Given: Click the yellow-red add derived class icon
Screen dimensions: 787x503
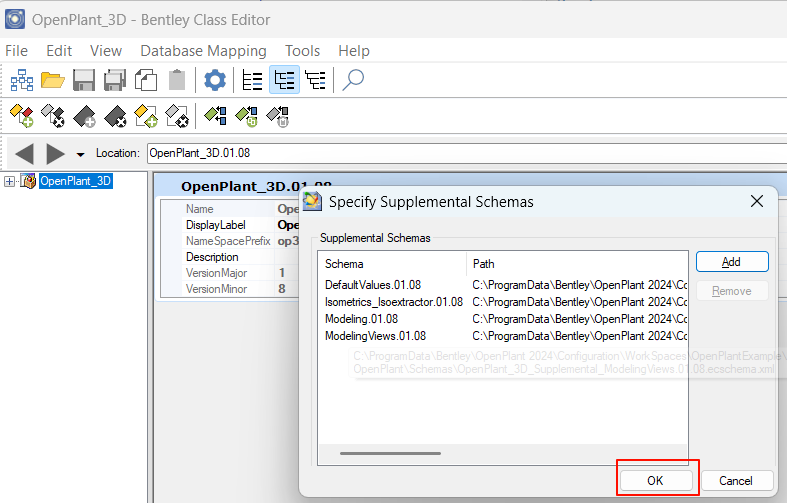Looking at the screenshot, I should (22, 116).
